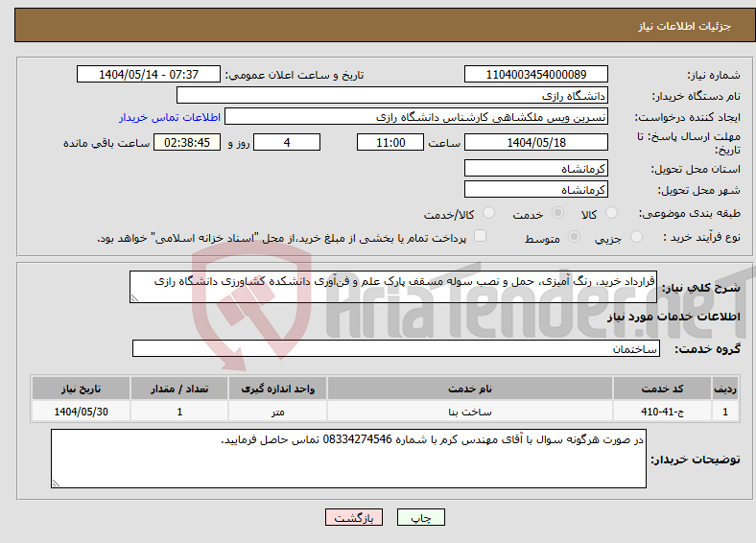
Task: Click the تعداد / مقدار column header
Action: [x=179, y=389]
